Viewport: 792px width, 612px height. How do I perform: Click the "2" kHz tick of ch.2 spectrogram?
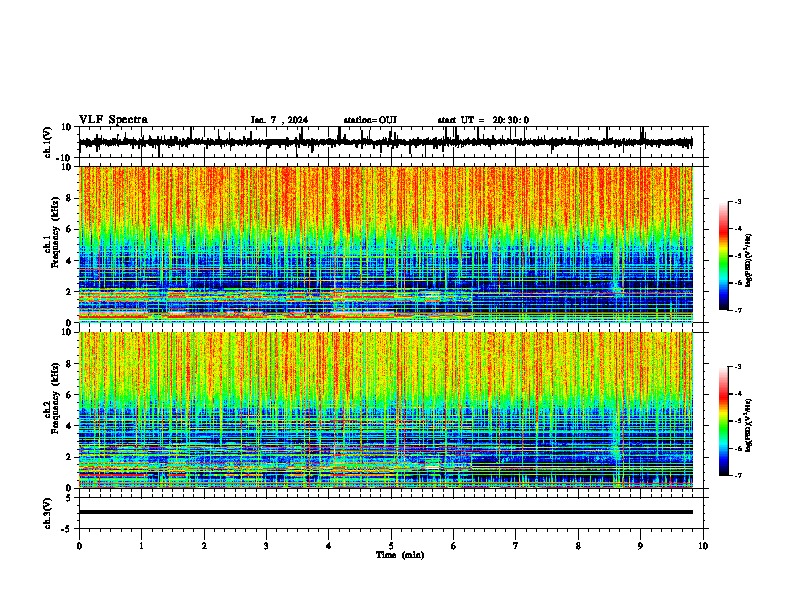pos(70,457)
